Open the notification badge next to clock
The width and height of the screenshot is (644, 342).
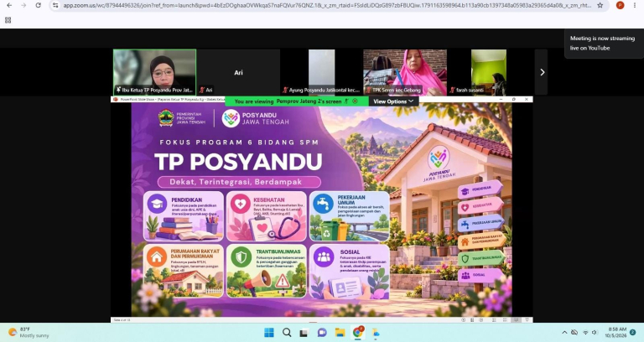[633, 332]
